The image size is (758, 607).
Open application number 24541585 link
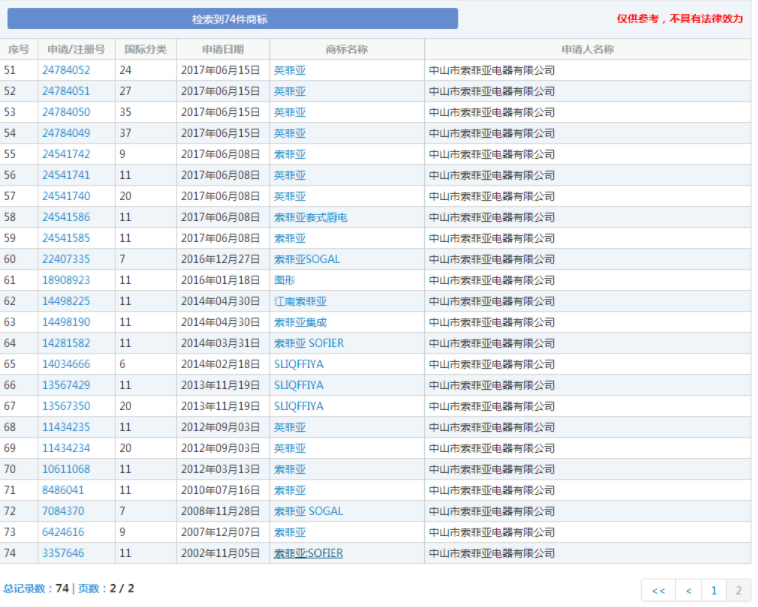point(66,238)
